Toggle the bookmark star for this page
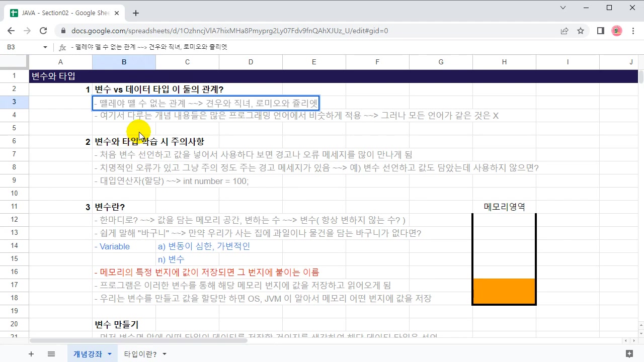Viewport: 644px width, 362px height. click(581, 31)
